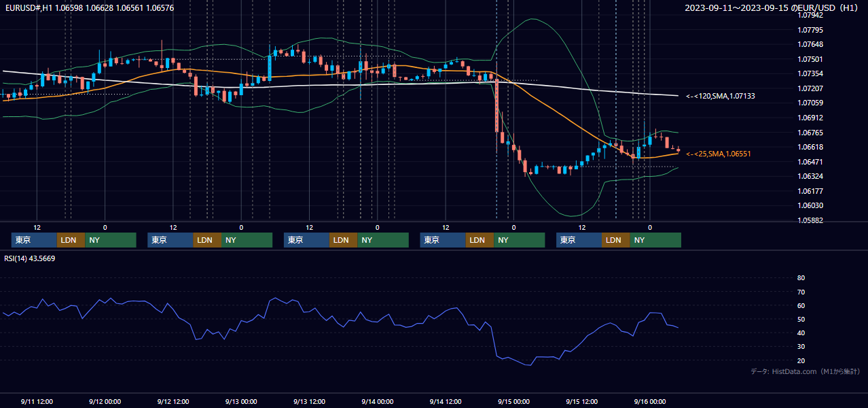Click the 120 SMA label reading 1.07133
This screenshot has height=408, width=868.
(x=721, y=96)
